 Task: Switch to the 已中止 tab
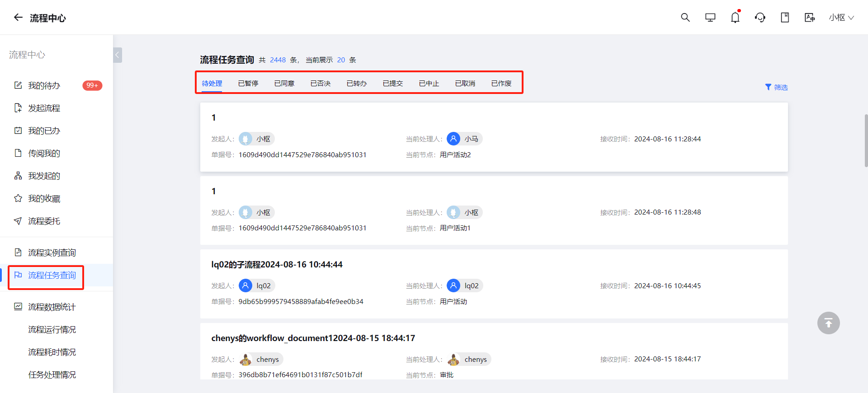click(429, 84)
